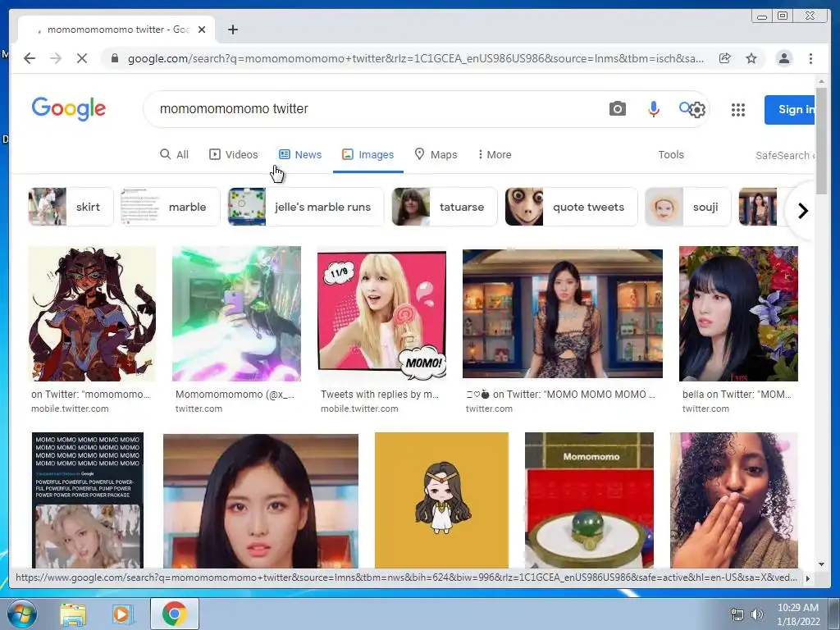Image resolution: width=840 pixels, height=630 pixels.
Task: Click the Sign in button
Action: [790, 109]
